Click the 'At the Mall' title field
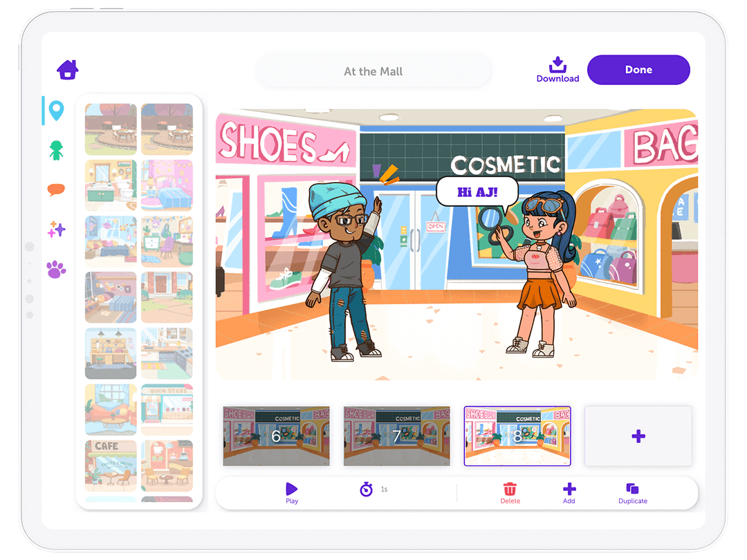The height and width of the screenshot is (560, 747). (x=373, y=71)
